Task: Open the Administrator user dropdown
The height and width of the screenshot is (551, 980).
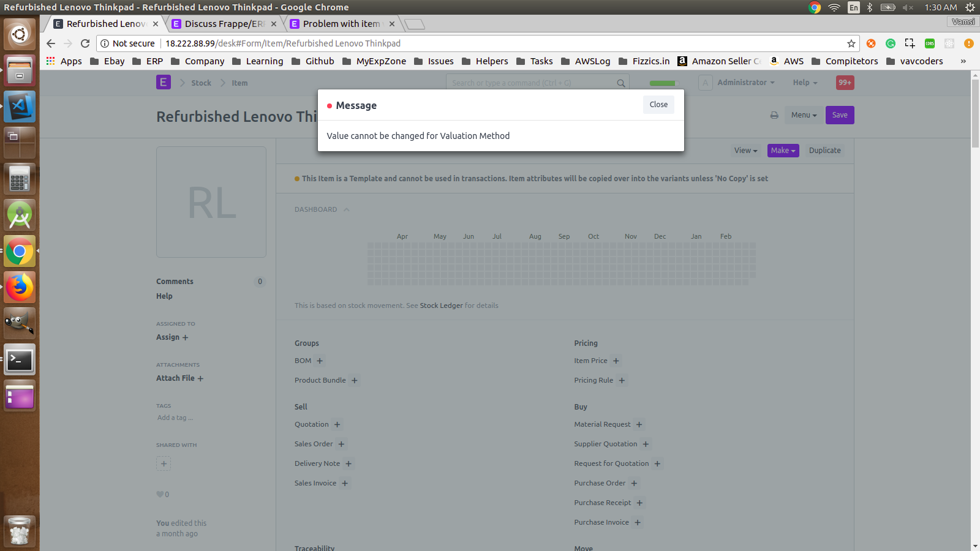Action: (x=745, y=83)
